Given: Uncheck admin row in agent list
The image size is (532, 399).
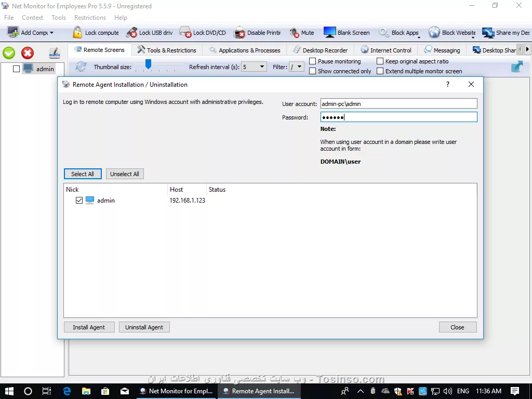Looking at the screenshot, I should [79, 201].
